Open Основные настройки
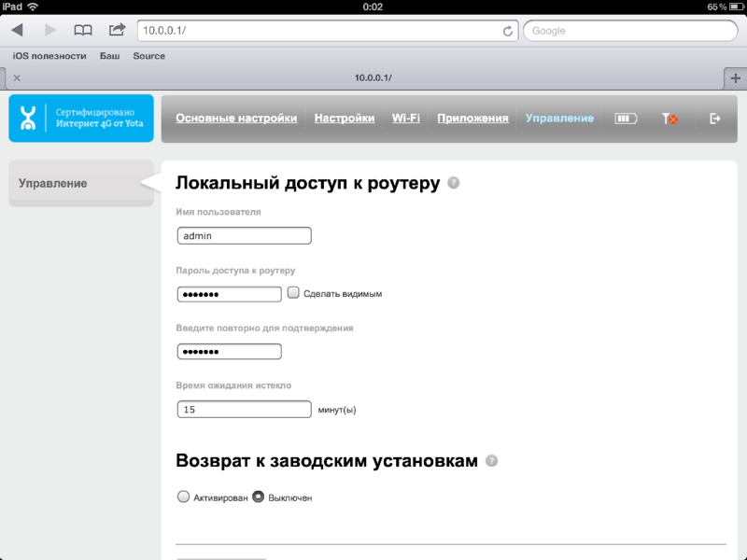Image resolution: width=747 pixels, height=560 pixels. 236,119
